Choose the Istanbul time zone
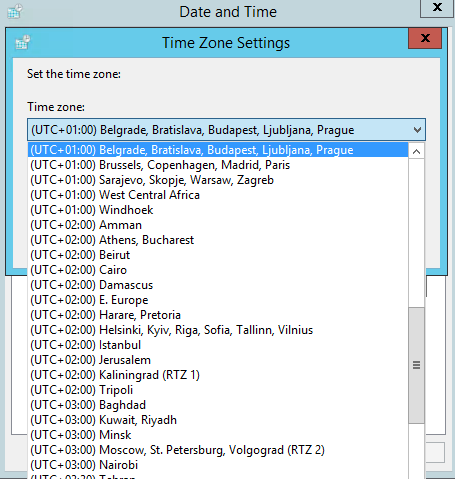 coord(218,345)
